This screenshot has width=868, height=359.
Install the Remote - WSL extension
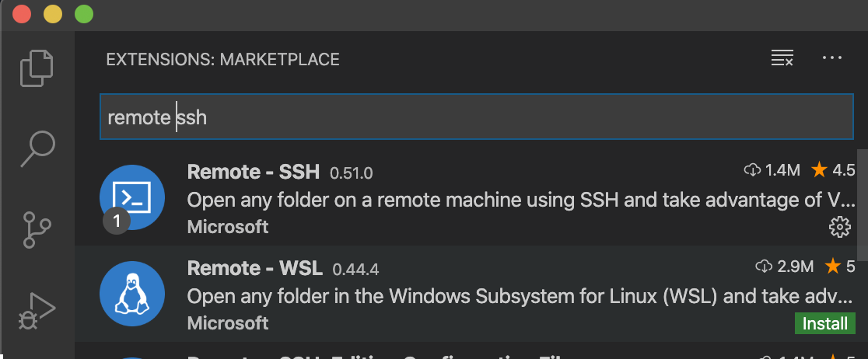pyautogui.click(x=825, y=322)
